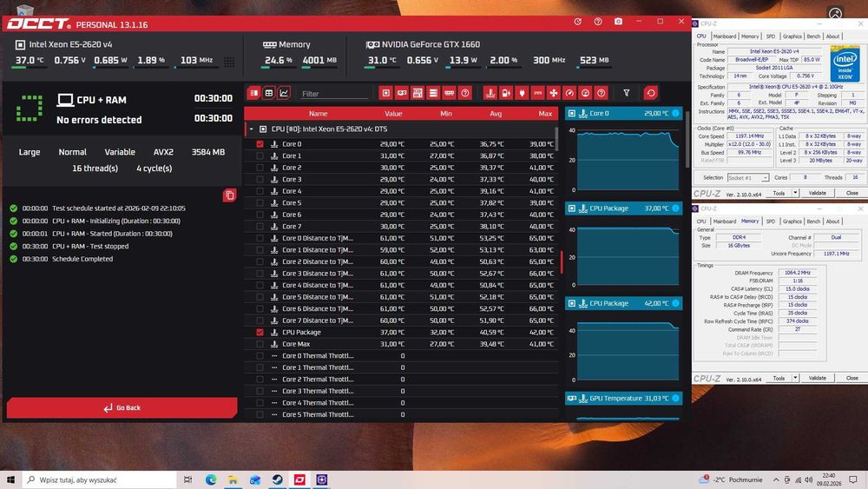Reset min/max values with the red reset icon
The width and height of the screenshot is (868, 489).
click(651, 93)
